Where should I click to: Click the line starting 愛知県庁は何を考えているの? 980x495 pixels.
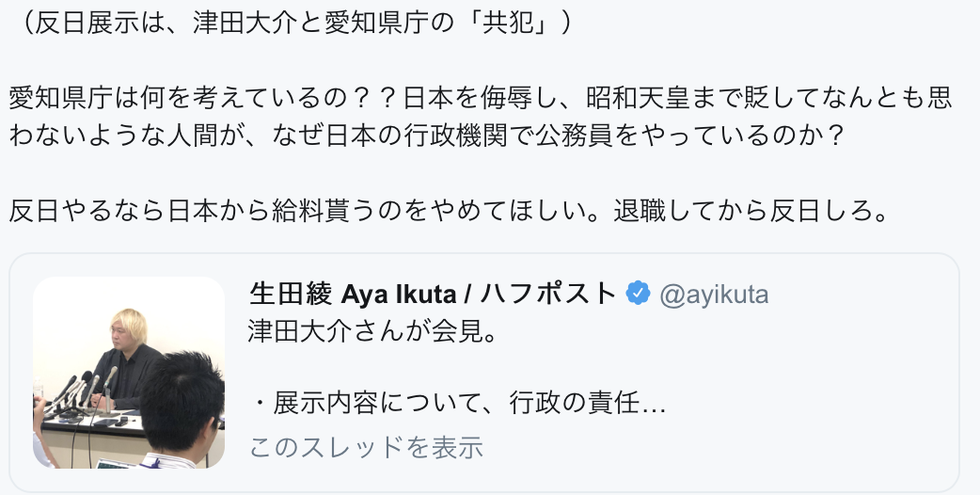pos(481,98)
